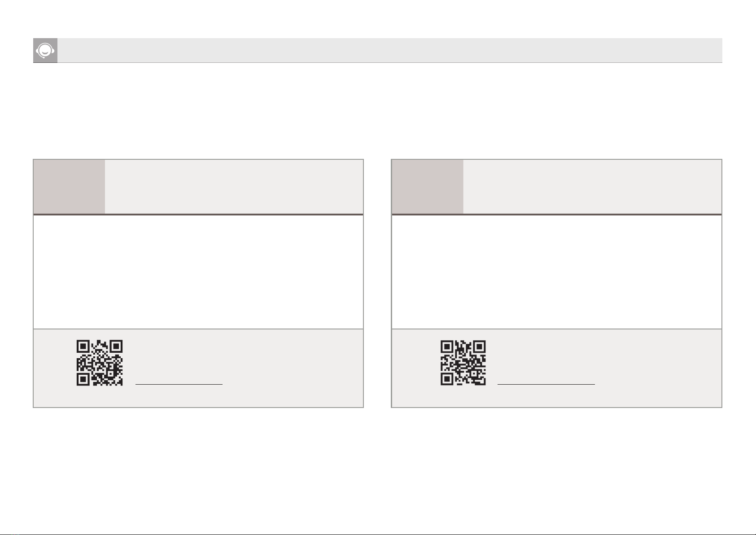Click bottom-left finder square of left QR code
Viewport: 756px width, 535px height.
(x=83, y=379)
